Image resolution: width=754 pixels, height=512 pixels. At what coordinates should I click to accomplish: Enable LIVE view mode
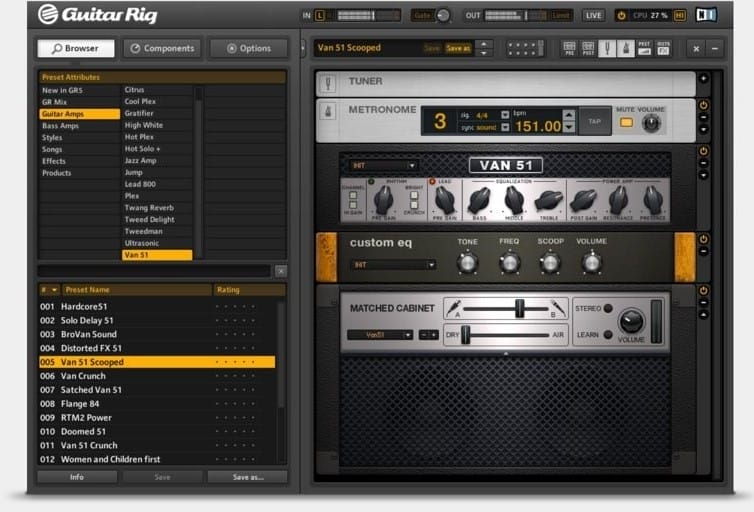593,15
